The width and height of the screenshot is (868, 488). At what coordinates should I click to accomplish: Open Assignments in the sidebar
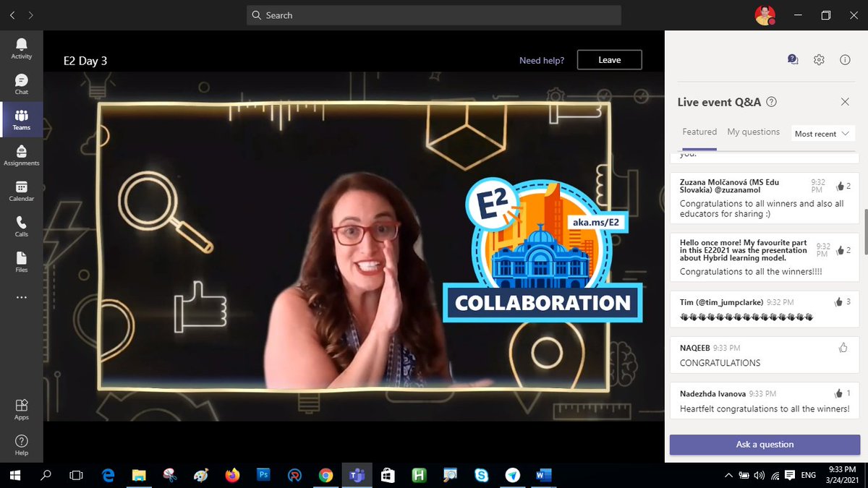[21, 155]
